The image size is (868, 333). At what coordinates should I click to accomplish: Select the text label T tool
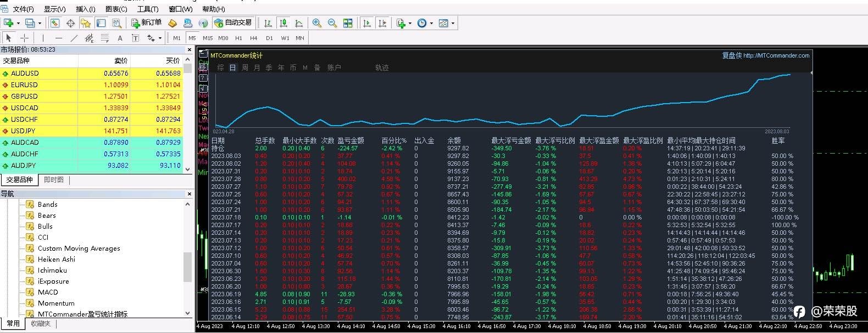coord(135,38)
